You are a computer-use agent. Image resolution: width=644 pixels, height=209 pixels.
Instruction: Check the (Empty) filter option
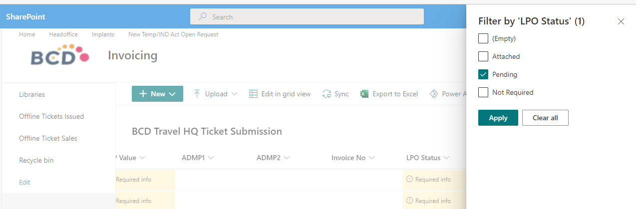point(483,38)
